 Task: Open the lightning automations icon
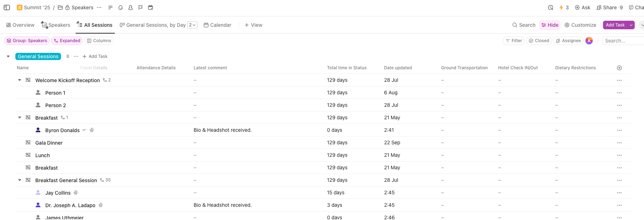click(x=561, y=7)
